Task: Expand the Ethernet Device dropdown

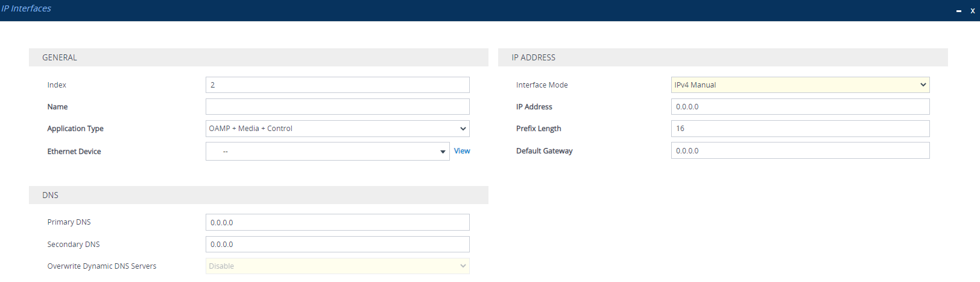Action: pos(327,152)
